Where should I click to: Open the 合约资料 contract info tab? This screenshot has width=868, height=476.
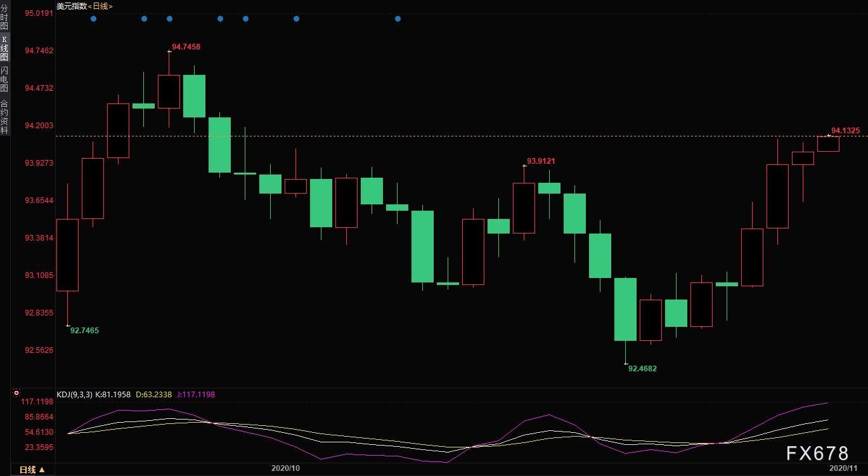pyautogui.click(x=4, y=117)
